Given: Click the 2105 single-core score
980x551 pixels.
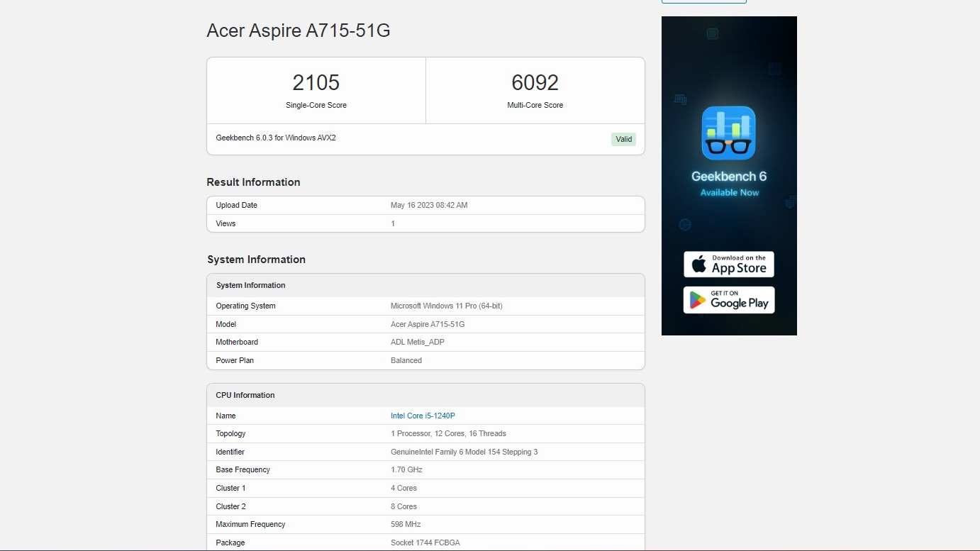Looking at the screenshot, I should coord(316,83).
